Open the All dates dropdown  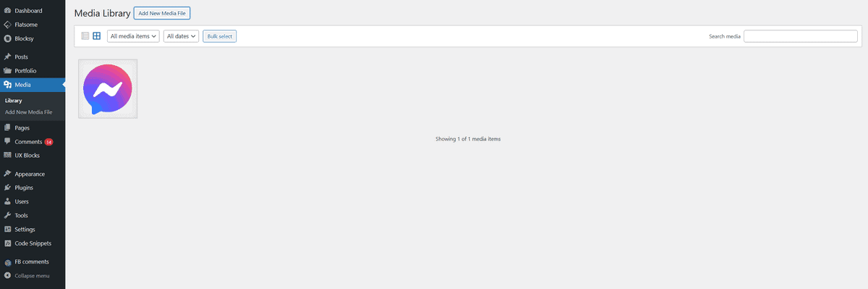tap(182, 36)
